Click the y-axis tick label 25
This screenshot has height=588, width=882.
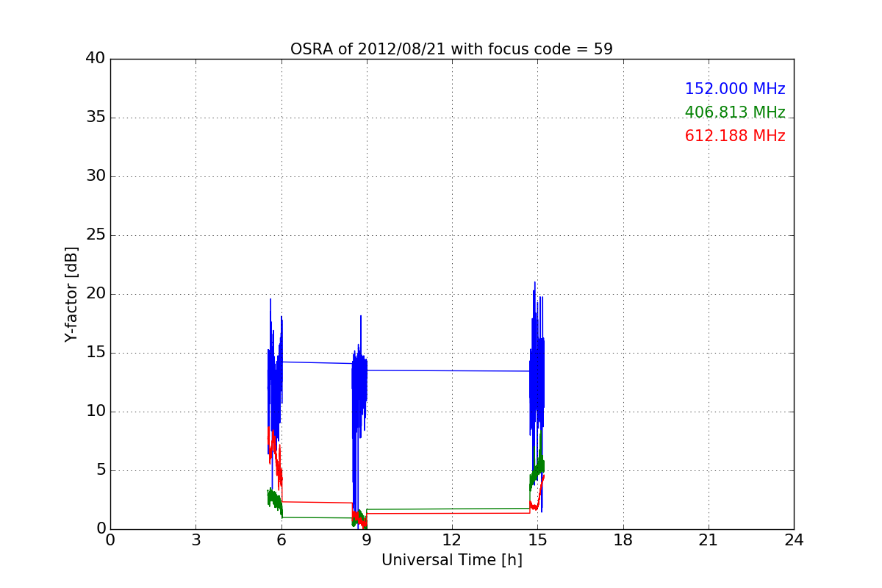(x=96, y=235)
